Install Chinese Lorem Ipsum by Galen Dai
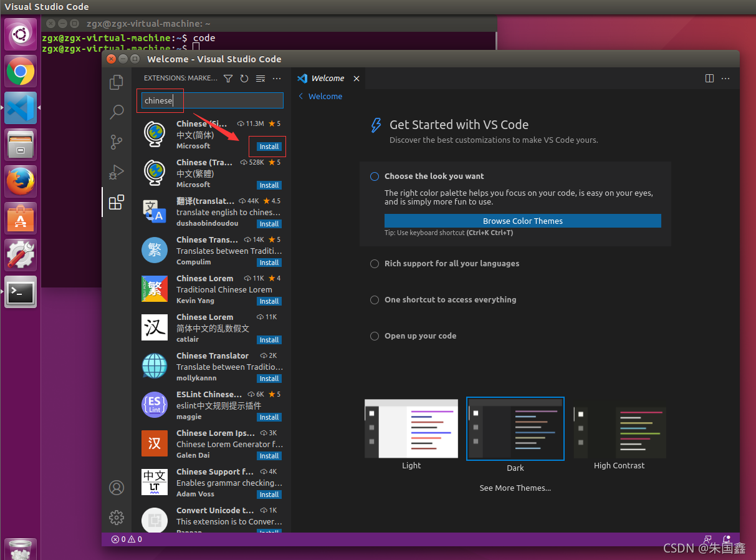Viewport: 756px width, 560px height. (x=269, y=456)
